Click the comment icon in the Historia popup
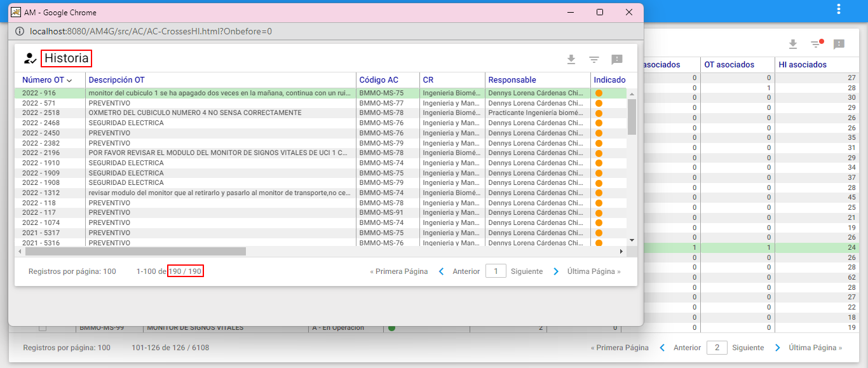Viewport: 868px width, 368px height. pyautogui.click(x=616, y=59)
